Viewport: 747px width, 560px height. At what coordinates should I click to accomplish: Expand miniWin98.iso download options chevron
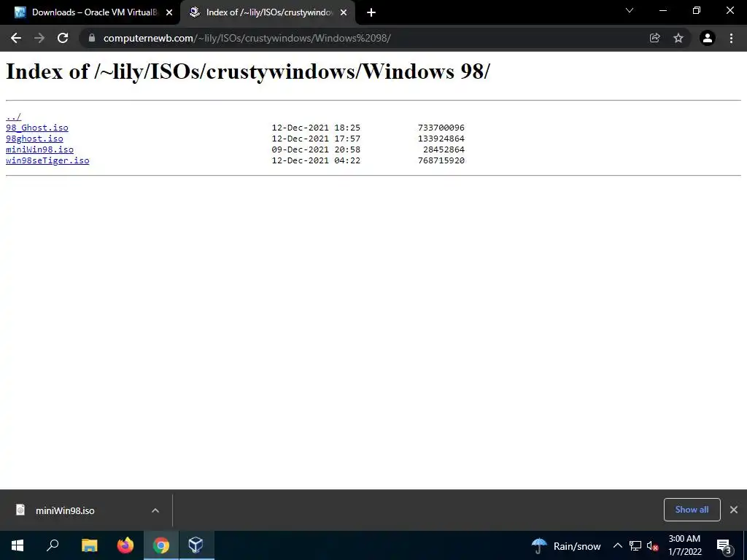pos(155,510)
